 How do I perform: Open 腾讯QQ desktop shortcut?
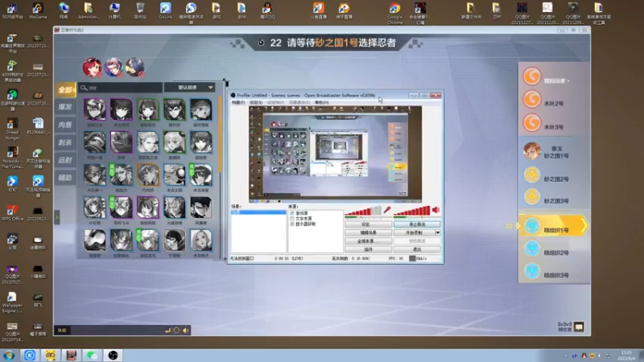click(x=267, y=10)
